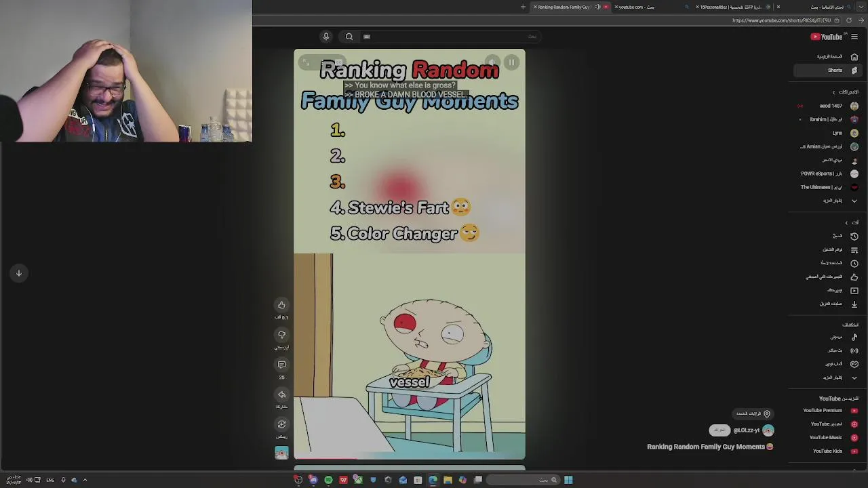Open Spotify from the taskbar
The height and width of the screenshot is (488, 868).
(328, 480)
